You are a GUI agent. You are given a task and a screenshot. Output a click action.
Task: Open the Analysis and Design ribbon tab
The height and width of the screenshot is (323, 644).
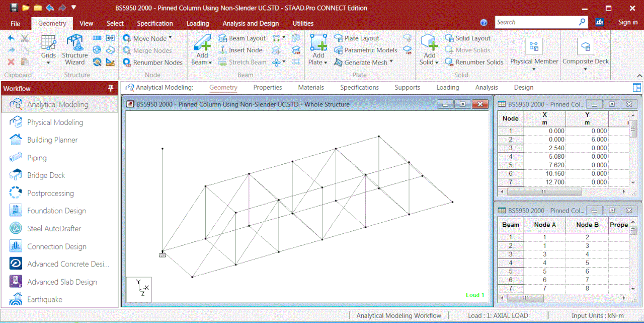251,23
